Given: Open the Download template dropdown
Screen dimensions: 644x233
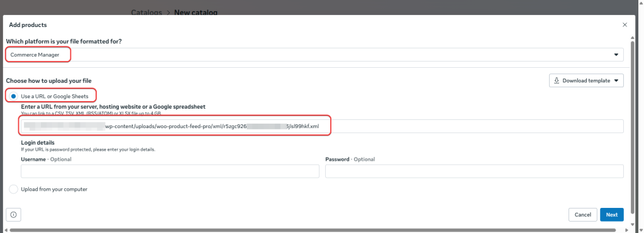Looking at the screenshot, I should 586,80.
